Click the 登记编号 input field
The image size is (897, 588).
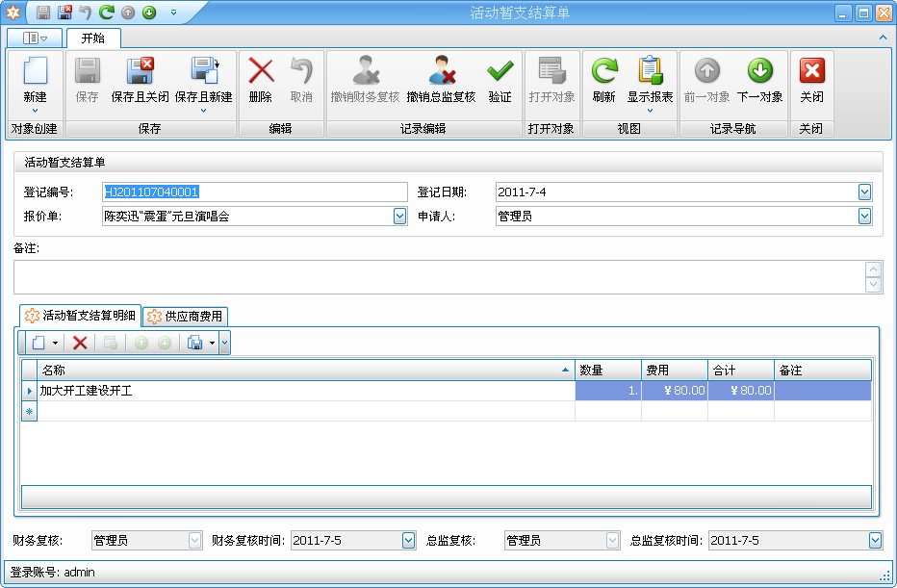pyautogui.click(x=255, y=192)
